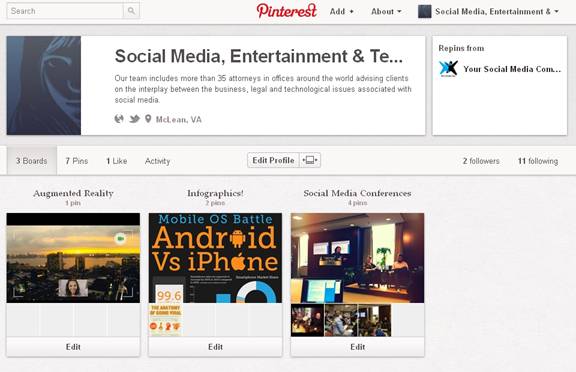Click Edit under Augmented Reality board
The width and height of the screenshot is (576, 372).
click(73, 347)
